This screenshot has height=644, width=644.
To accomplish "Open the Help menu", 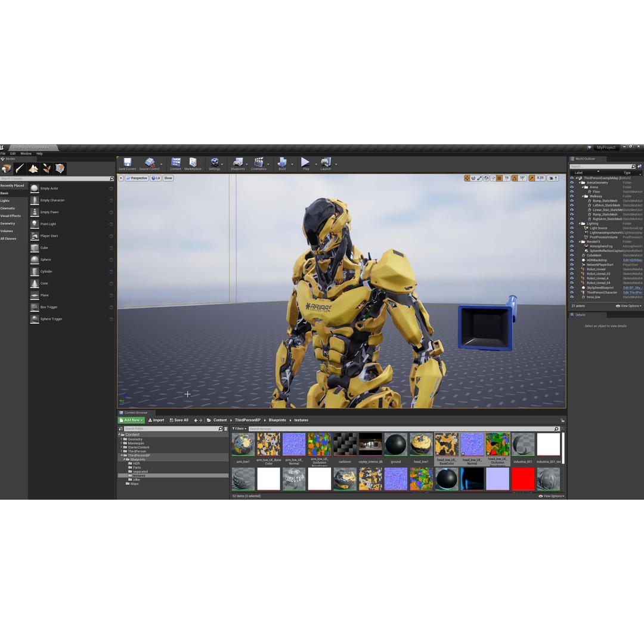I will [39, 154].
